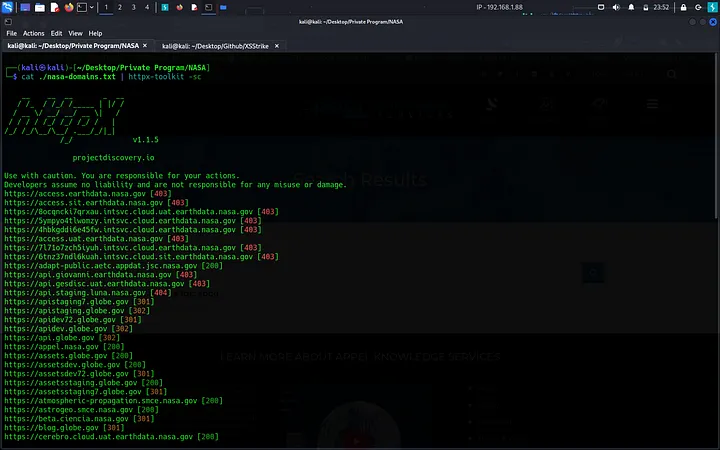Open the Edit menu

[x=56, y=34]
